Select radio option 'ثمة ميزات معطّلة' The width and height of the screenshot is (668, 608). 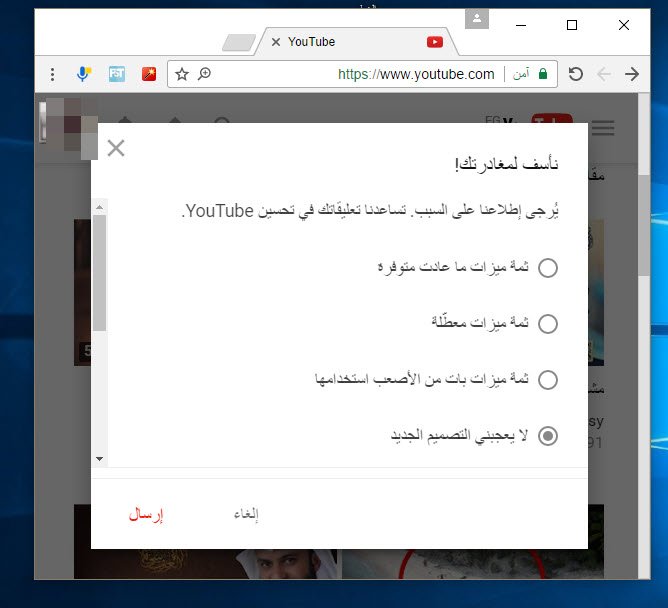point(548,324)
